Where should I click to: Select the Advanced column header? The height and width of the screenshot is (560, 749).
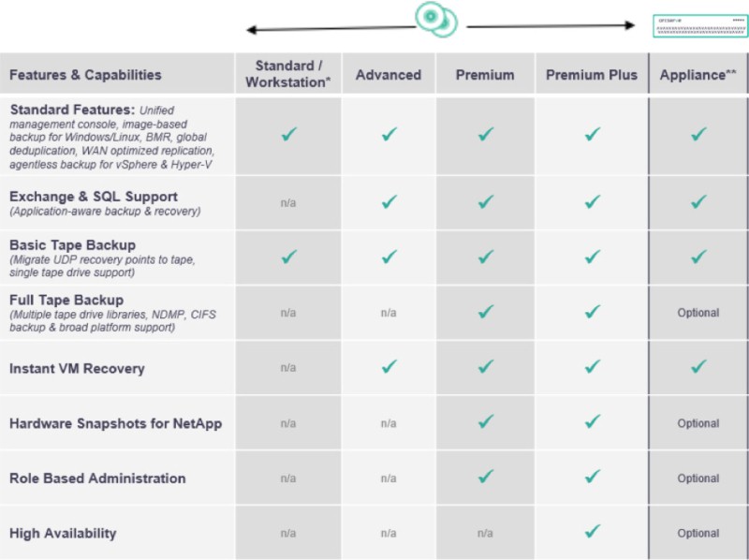pos(389,75)
